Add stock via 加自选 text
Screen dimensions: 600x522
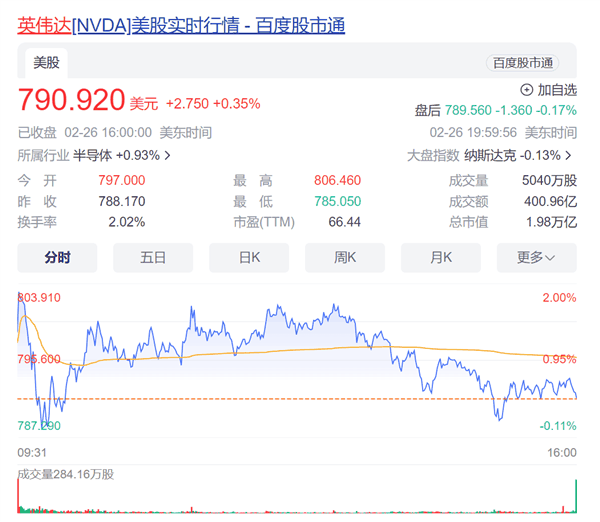pos(557,90)
